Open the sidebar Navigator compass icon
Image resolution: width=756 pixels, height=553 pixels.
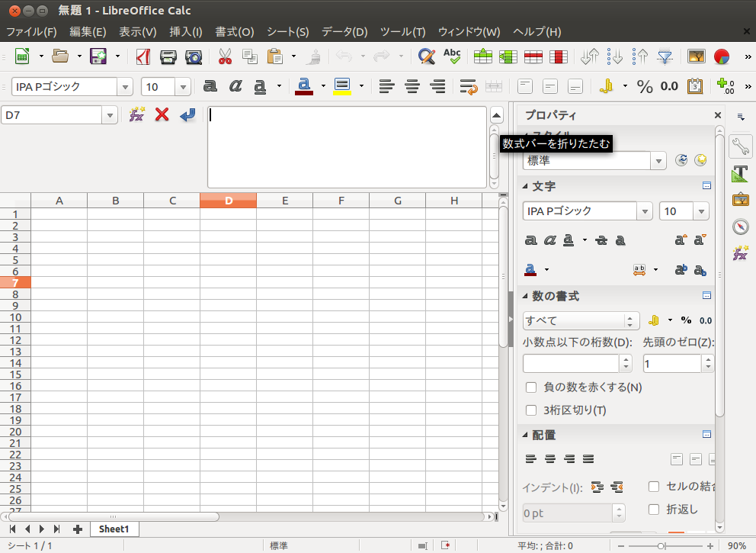tap(740, 227)
